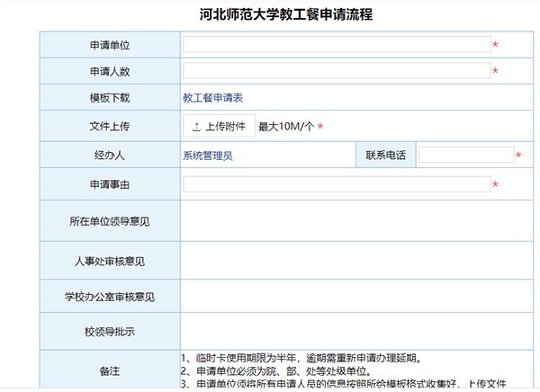Screen dimensions: 540x392
Task: Open the 教工餐申请表 template link
Action: [213, 97]
